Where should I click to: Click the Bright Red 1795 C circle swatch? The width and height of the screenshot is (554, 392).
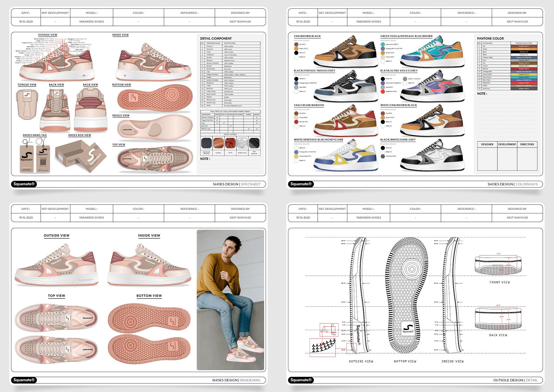[x=383, y=92]
